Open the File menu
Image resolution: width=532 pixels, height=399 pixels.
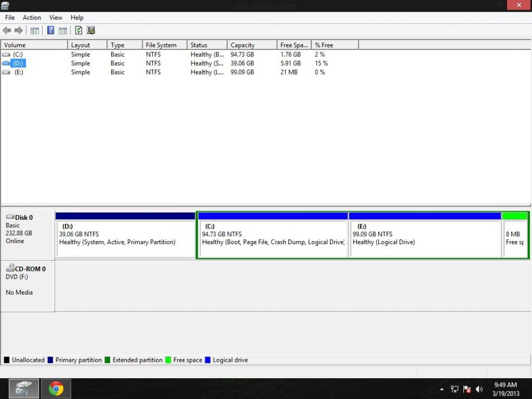click(x=9, y=17)
